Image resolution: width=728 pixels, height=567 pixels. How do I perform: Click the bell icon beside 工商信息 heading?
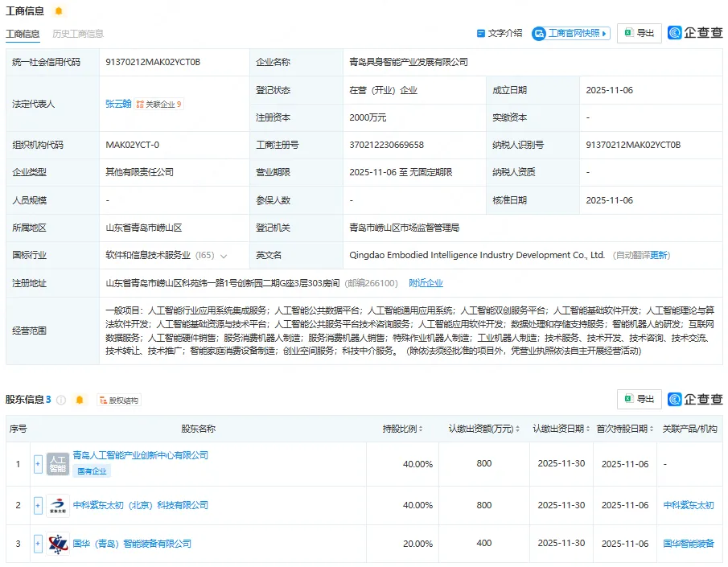(58, 11)
